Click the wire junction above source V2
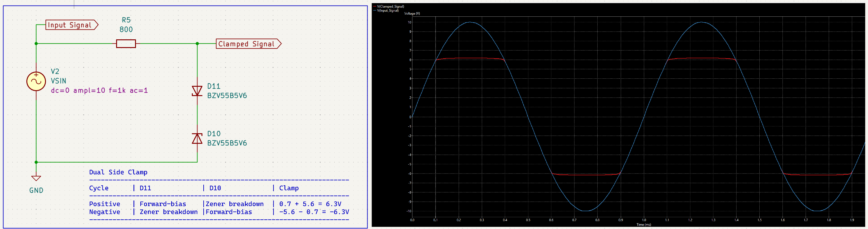Image resolution: width=868 pixels, height=229 pixels. [36, 44]
